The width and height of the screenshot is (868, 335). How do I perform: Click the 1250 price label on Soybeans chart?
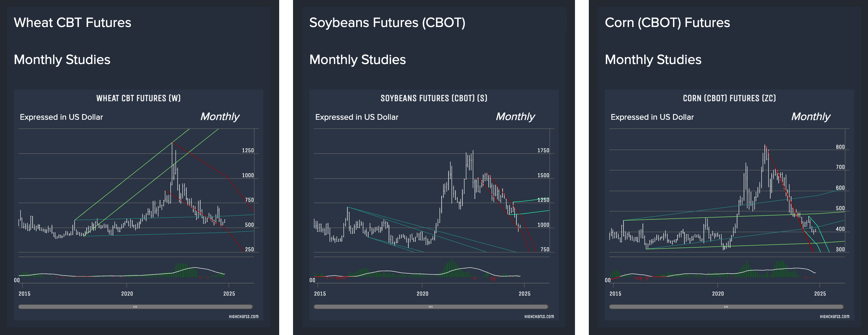point(543,200)
